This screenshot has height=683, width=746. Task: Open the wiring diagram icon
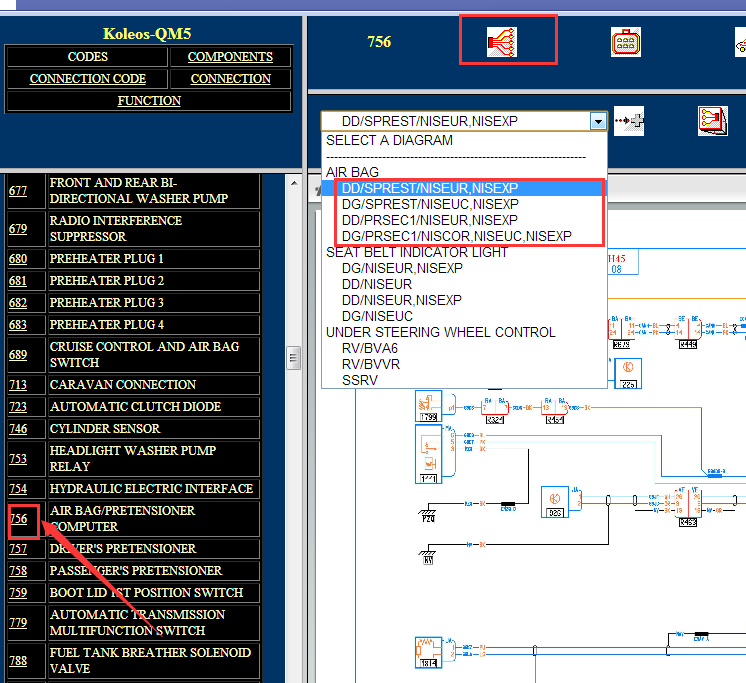coord(501,42)
